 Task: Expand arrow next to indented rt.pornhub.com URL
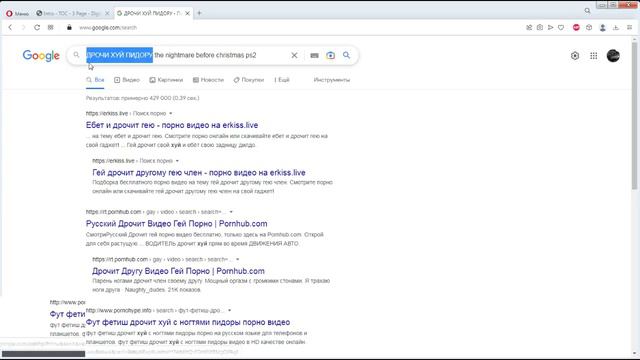(238, 259)
